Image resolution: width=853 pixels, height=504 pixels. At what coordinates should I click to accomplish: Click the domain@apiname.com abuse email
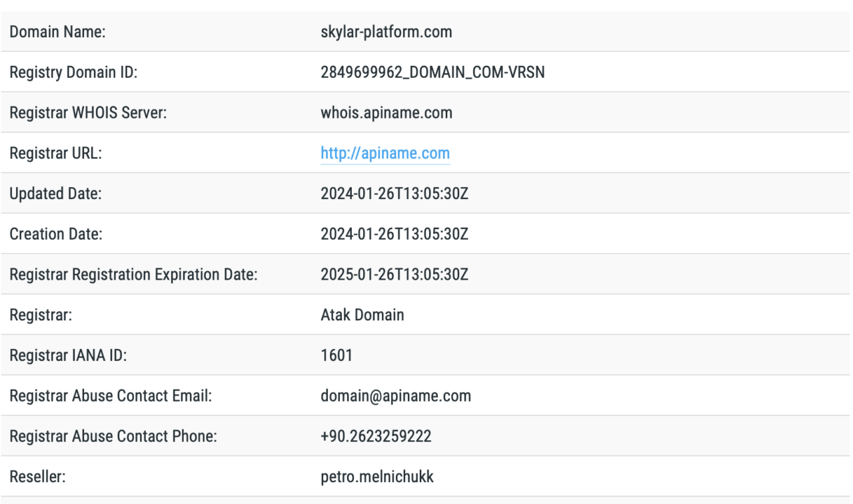(x=396, y=396)
